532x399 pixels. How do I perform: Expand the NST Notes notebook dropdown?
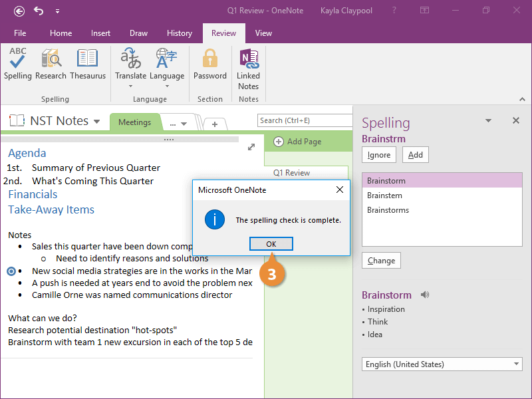click(x=97, y=122)
